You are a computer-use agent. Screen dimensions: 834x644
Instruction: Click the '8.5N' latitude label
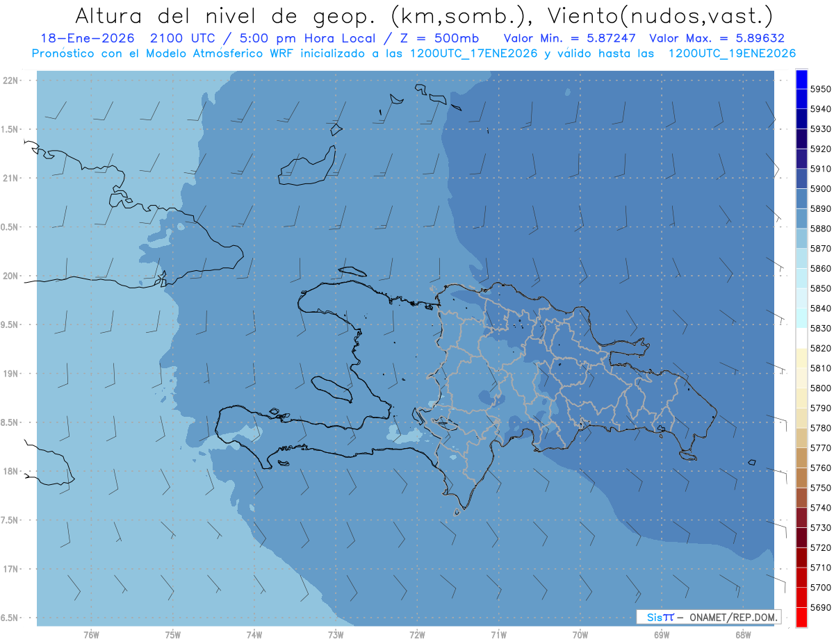[x=10, y=422]
